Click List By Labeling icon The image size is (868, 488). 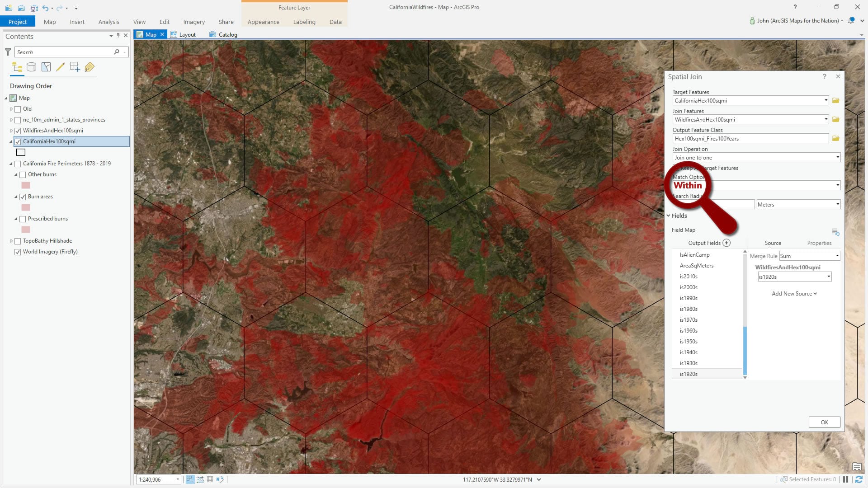click(x=90, y=67)
